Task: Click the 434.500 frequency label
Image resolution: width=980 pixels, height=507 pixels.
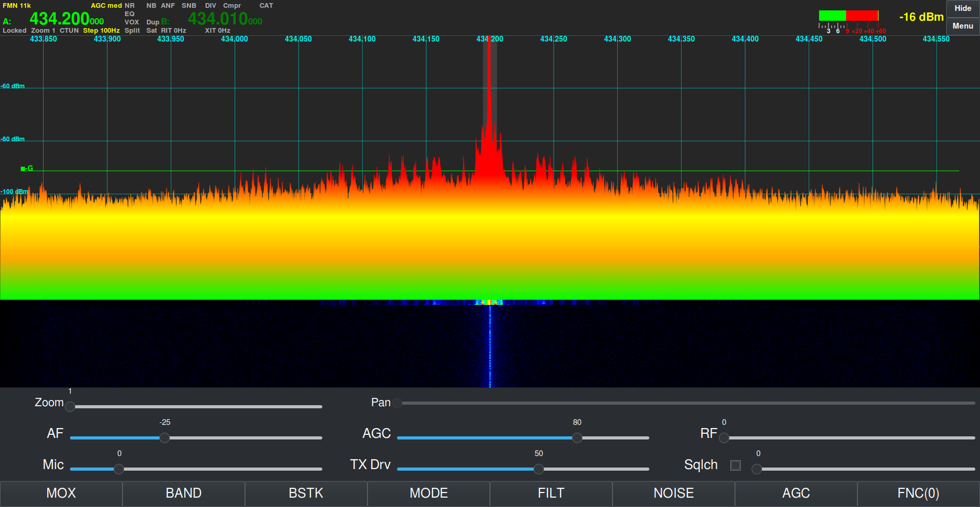Action: 873,39
